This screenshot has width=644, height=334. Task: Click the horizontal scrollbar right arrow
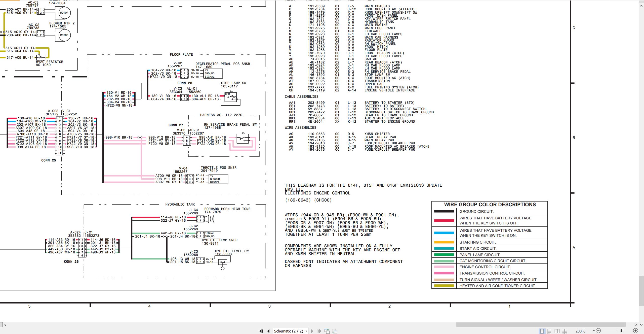pyautogui.click(x=636, y=325)
